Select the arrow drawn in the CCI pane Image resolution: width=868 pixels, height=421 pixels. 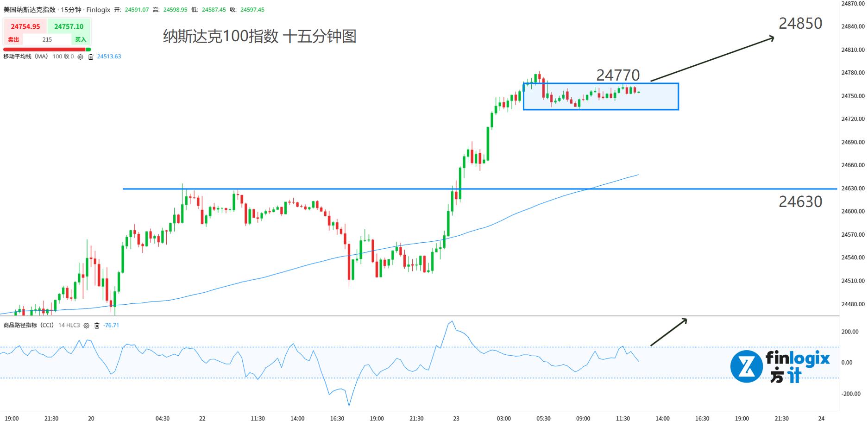tap(668, 332)
